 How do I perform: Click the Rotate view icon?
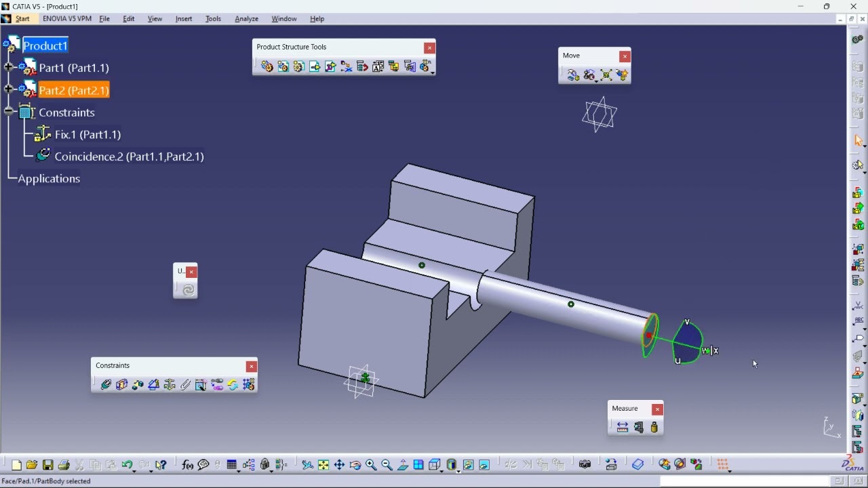point(355,465)
